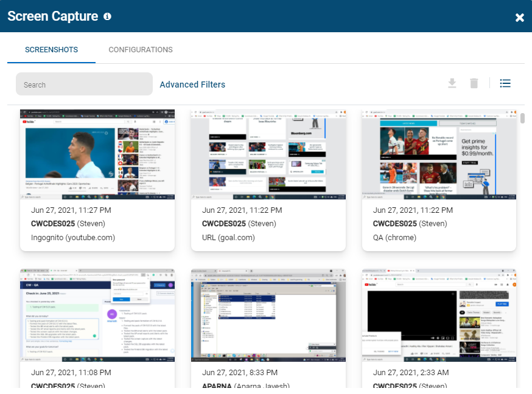The height and width of the screenshot is (394, 532).
Task: Close the Screen Capture dialog
Action: coord(520,18)
